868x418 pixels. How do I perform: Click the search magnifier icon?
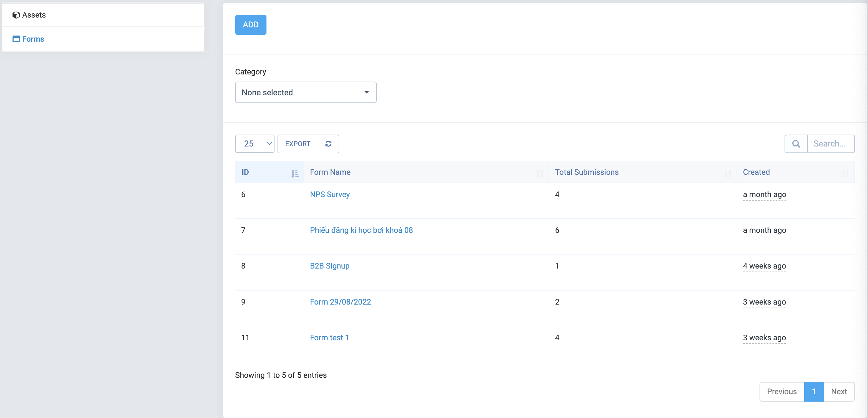pyautogui.click(x=796, y=144)
